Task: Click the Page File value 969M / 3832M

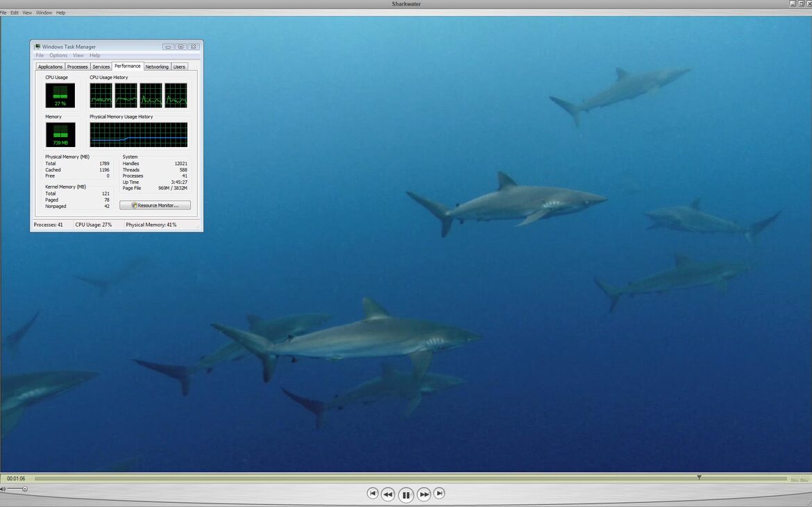Action: tap(172, 189)
